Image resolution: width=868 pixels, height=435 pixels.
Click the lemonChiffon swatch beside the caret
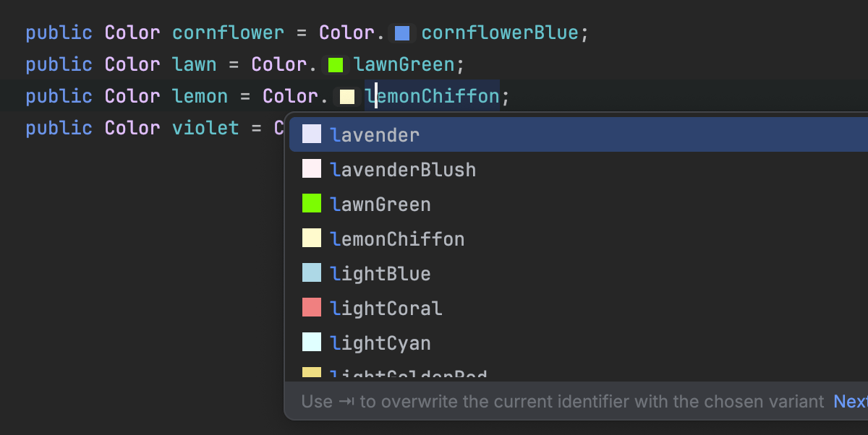pos(346,97)
